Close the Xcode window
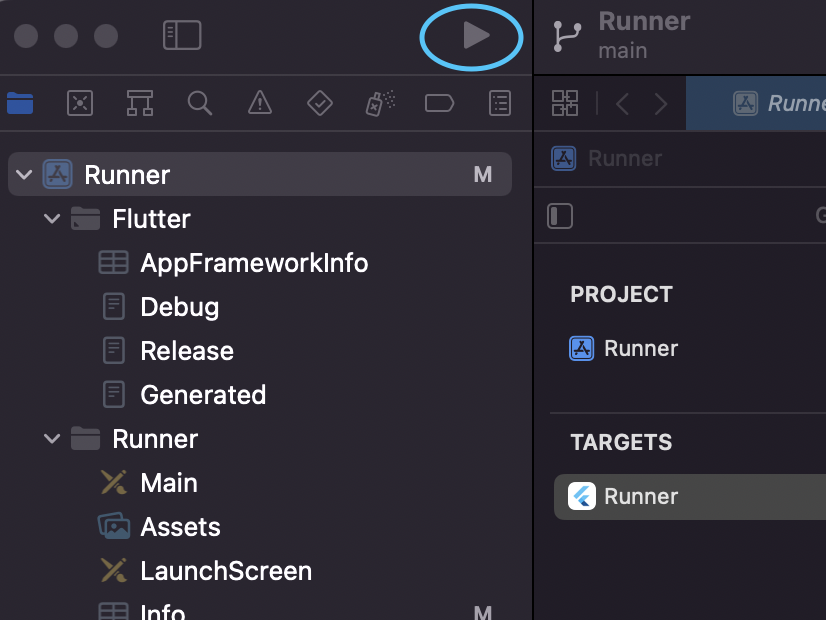826x620 pixels. [26, 36]
